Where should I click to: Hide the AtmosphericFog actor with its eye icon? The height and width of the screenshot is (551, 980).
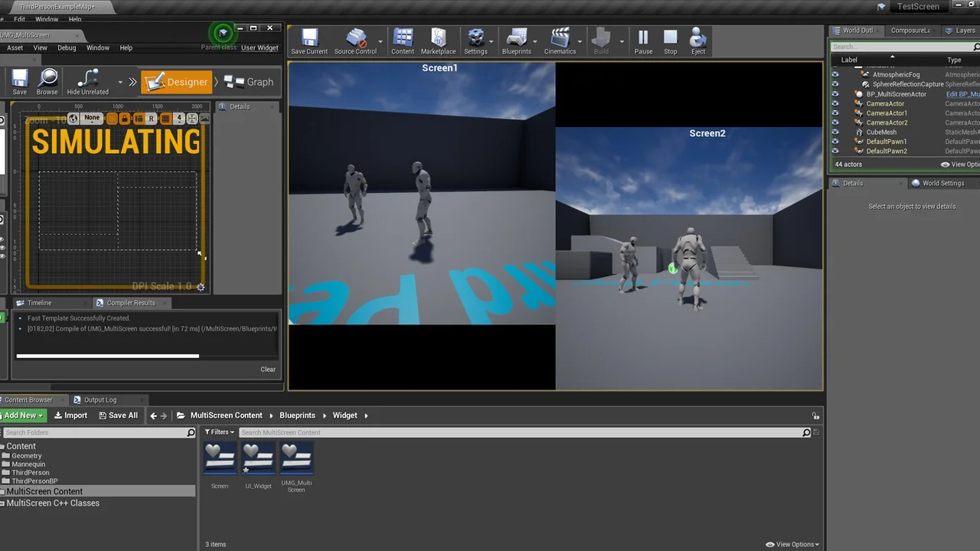coord(835,74)
